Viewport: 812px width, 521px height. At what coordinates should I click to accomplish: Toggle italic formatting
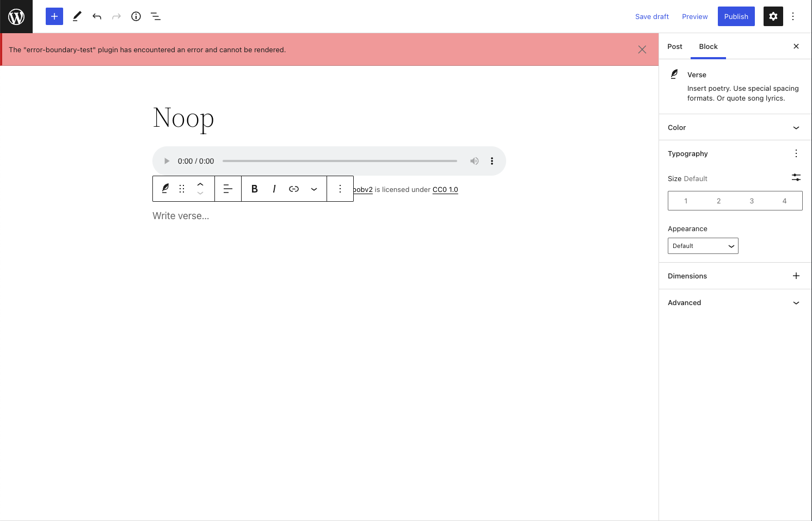point(274,189)
